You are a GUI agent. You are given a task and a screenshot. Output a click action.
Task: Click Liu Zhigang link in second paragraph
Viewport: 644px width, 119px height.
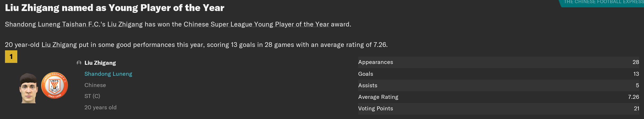59,45
